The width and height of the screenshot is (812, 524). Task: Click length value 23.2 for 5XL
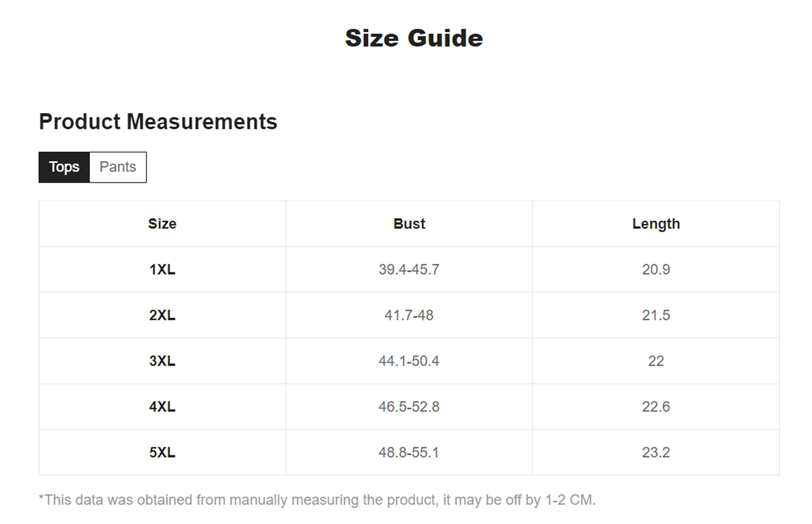656,453
